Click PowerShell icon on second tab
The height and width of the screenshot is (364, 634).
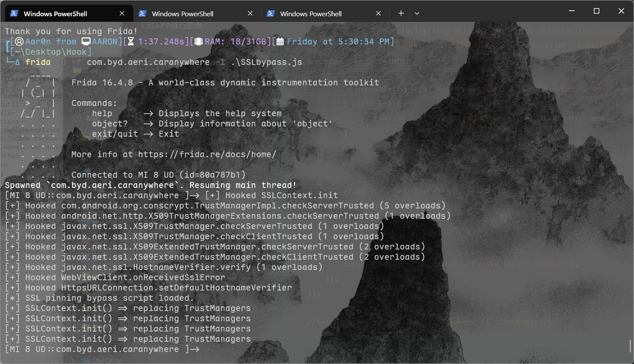(x=142, y=13)
